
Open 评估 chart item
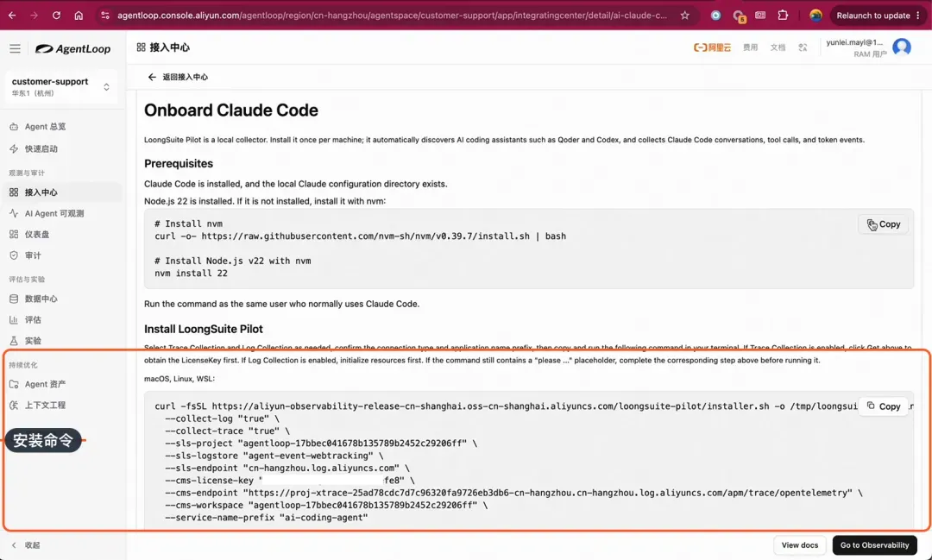coord(26,320)
